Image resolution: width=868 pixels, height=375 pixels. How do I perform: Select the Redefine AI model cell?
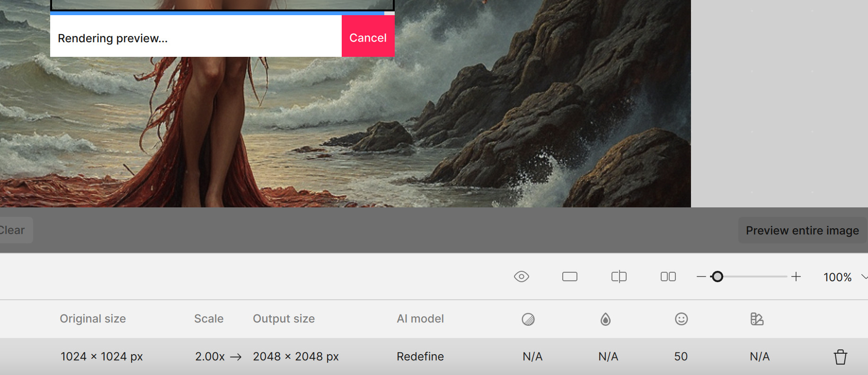[420, 357]
